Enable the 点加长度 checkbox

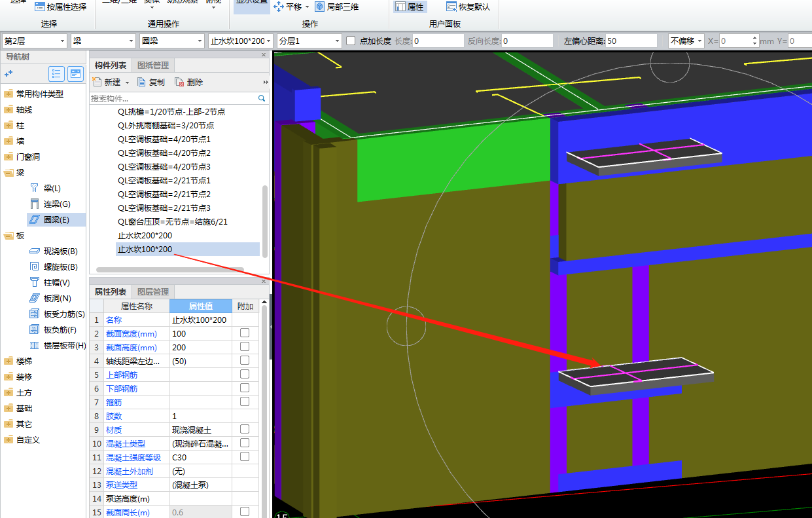tap(351, 41)
